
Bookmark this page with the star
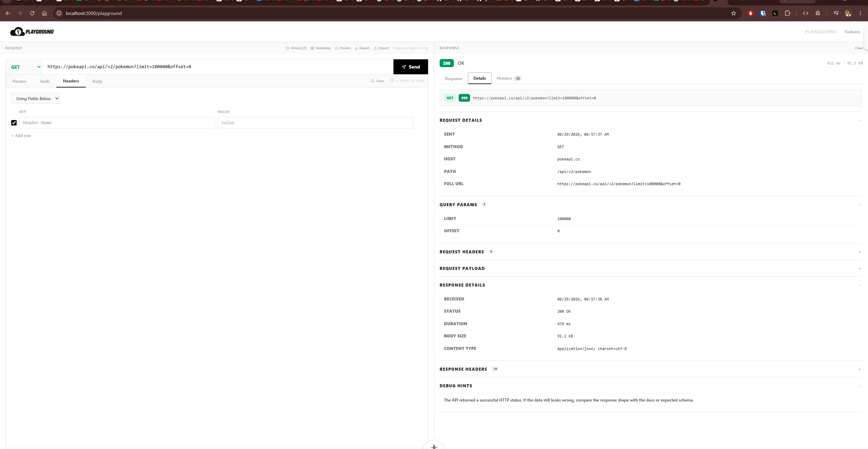coord(734,13)
